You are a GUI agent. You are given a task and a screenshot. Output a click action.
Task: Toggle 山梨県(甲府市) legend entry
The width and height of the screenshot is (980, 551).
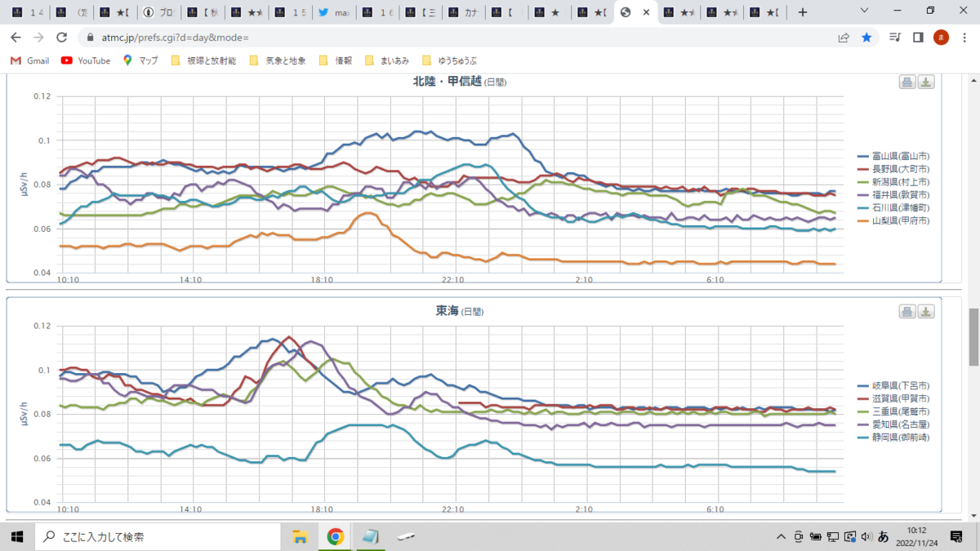tap(893, 220)
